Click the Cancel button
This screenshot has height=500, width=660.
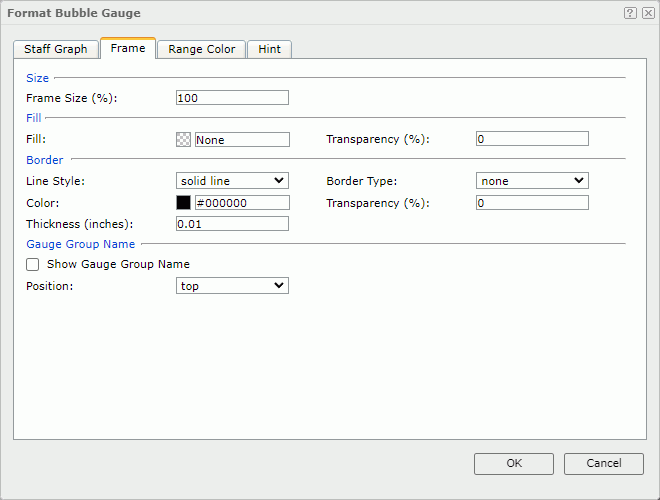click(603, 463)
